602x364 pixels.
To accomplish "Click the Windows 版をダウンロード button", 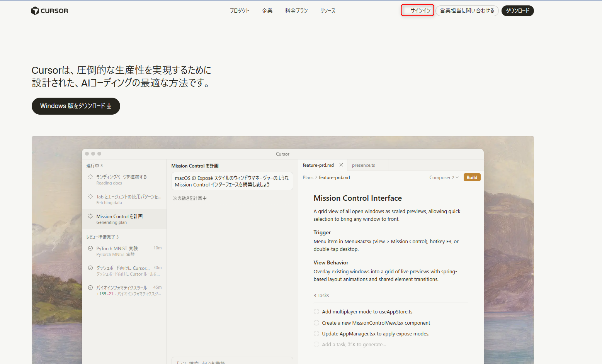I will [x=76, y=106].
